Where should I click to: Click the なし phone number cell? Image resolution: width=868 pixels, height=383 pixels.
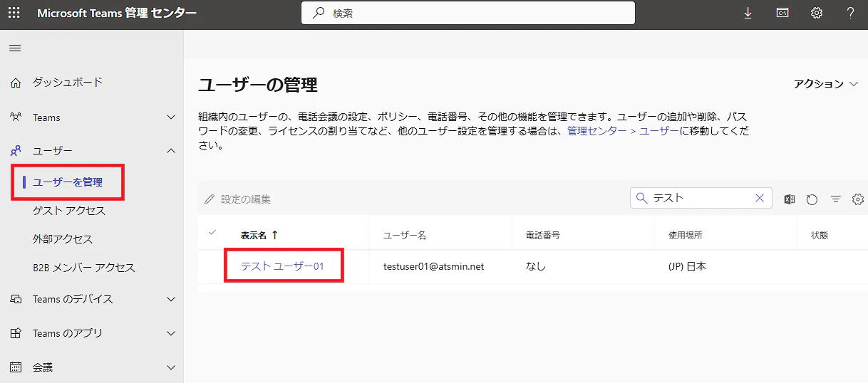536,266
